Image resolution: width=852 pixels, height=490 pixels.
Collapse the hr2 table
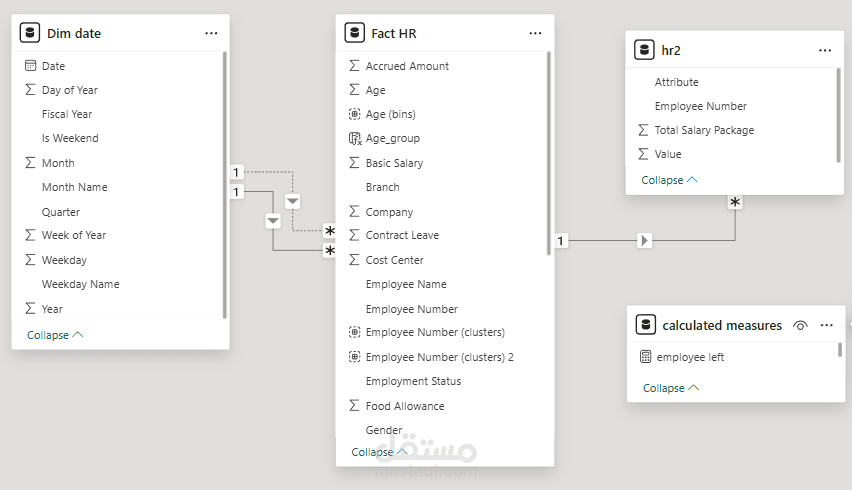669,180
